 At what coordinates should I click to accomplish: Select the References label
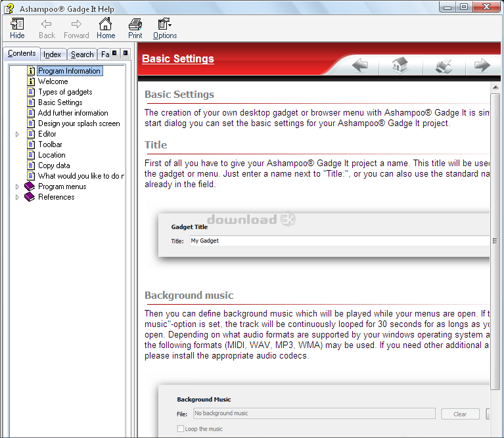point(57,197)
